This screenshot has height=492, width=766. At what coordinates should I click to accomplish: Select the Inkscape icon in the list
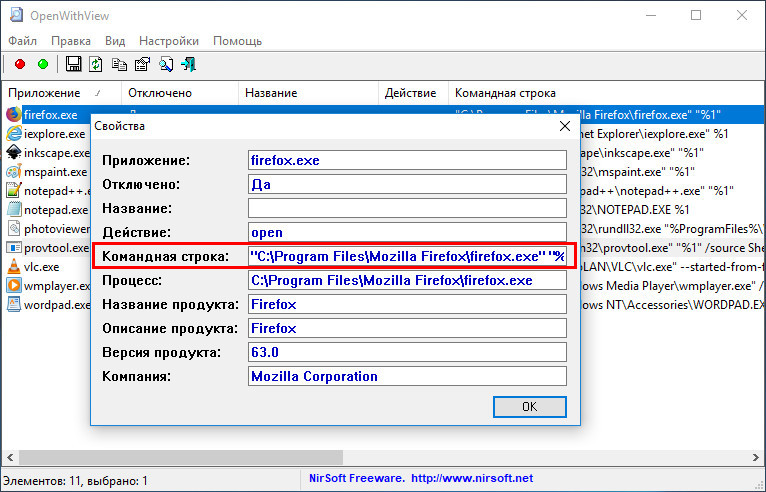(14, 152)
